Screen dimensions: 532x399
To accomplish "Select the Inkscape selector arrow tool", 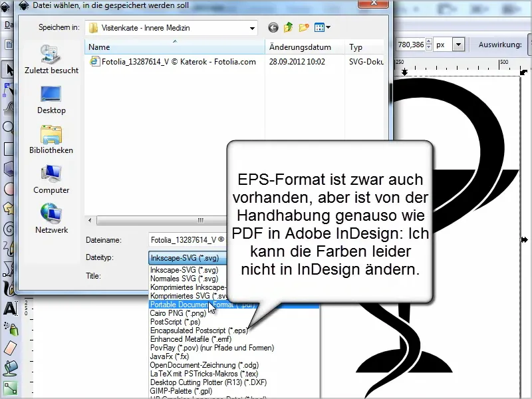I will point(9,70).
